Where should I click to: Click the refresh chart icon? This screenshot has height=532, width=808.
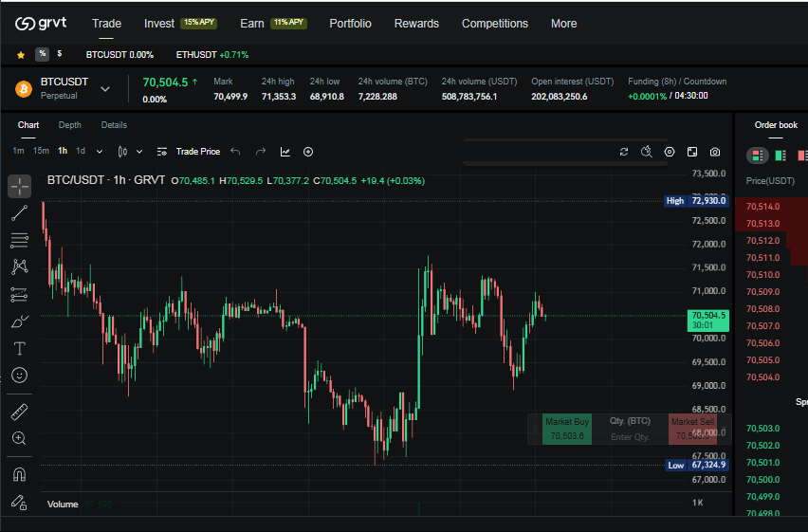pyautogui.click(x=624, y=152)
